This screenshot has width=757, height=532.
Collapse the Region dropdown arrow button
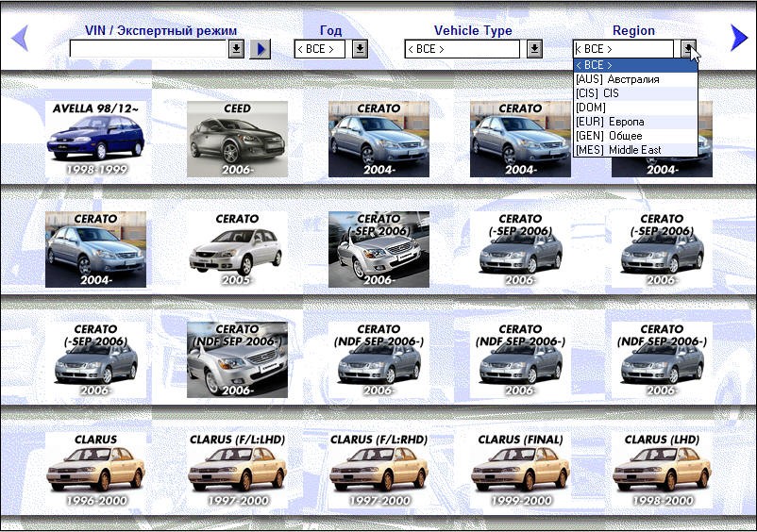pyautogui.click(x=688, y=49)
